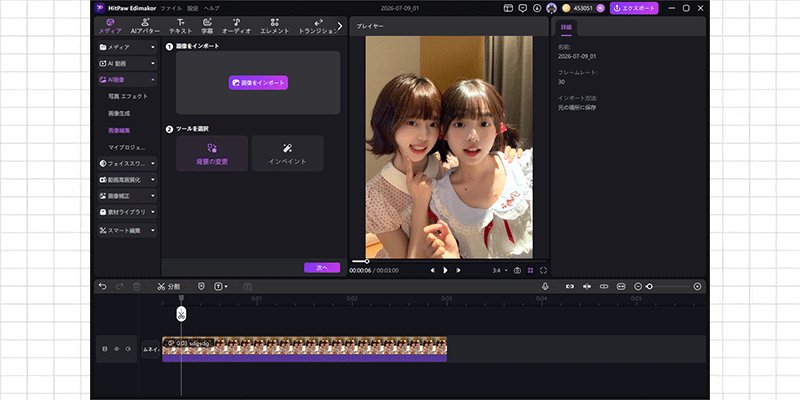Click the purple 画像をインポート button
Screen dimensions: 800x400
click(x=258, y=82)
